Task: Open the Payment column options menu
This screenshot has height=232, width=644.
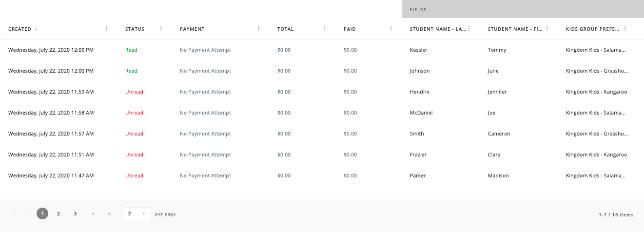Action: point(258,29)
